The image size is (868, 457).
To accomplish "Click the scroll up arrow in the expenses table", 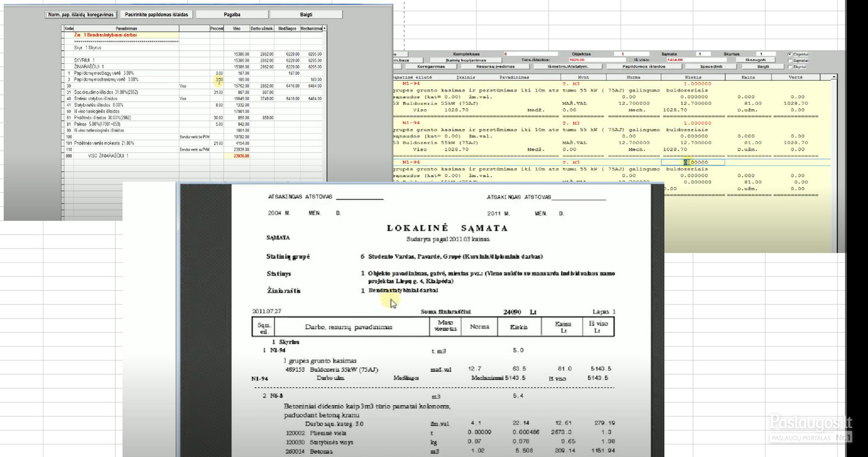I will click(324, 28).
